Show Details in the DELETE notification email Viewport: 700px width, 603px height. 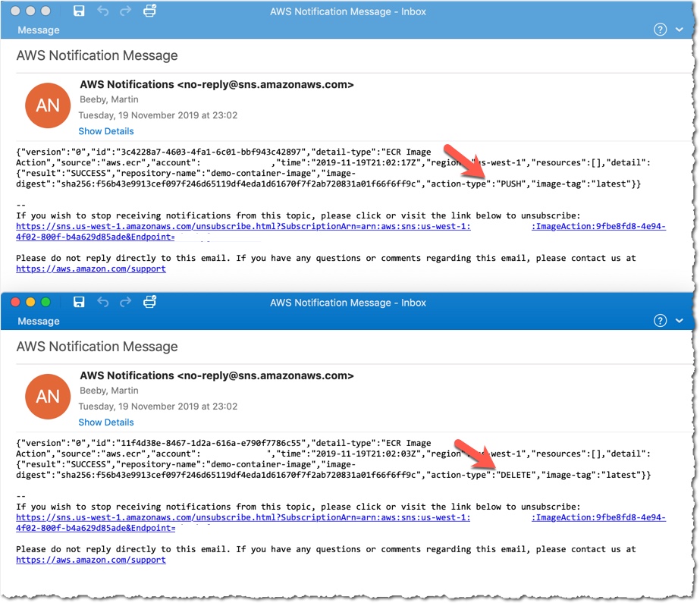click(x=106, y=422)
